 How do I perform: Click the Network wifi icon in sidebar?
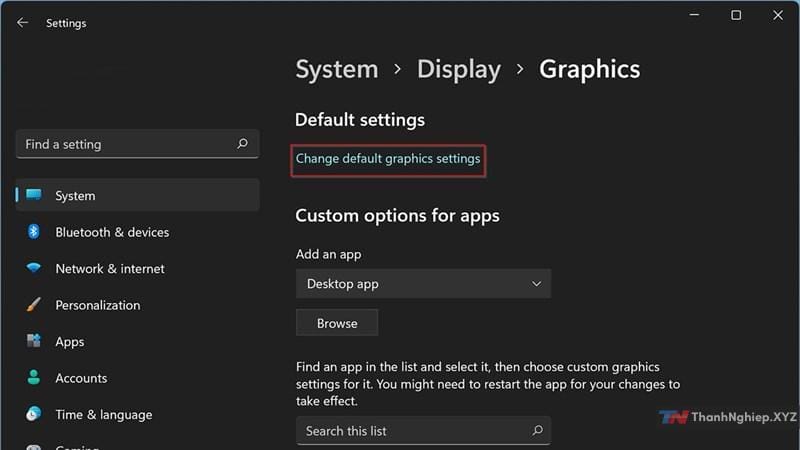click(34, 268)
